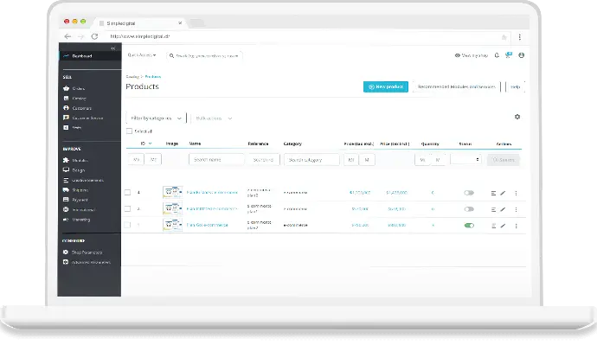Enable the status toggle for product 4

point(469,193)
